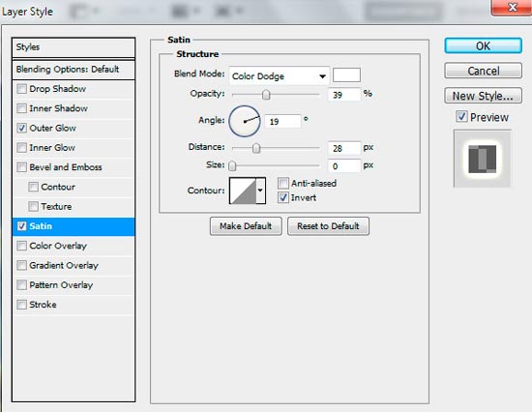The image size is (532, 412).
Task: Click the Reset to Default button
Action: (x=328, y=226)
